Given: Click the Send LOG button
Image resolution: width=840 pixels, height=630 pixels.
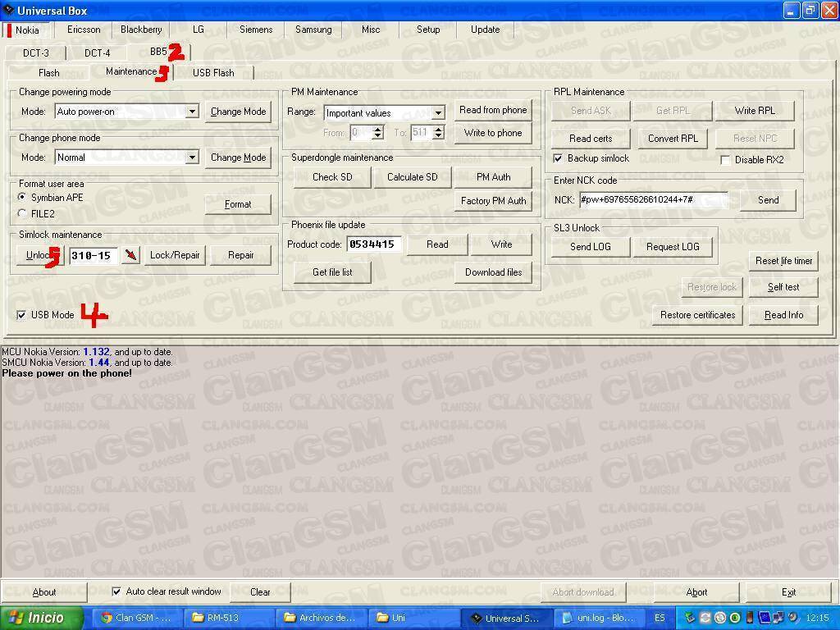Looking at the screenshot, I should click(591, 247).
